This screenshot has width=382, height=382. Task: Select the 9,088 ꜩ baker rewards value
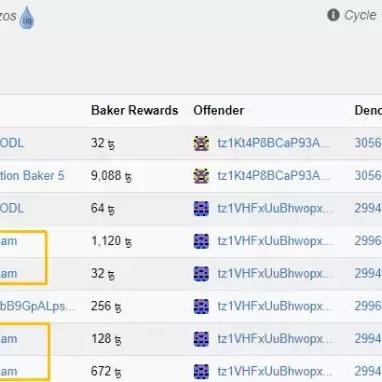coord(111,176)
